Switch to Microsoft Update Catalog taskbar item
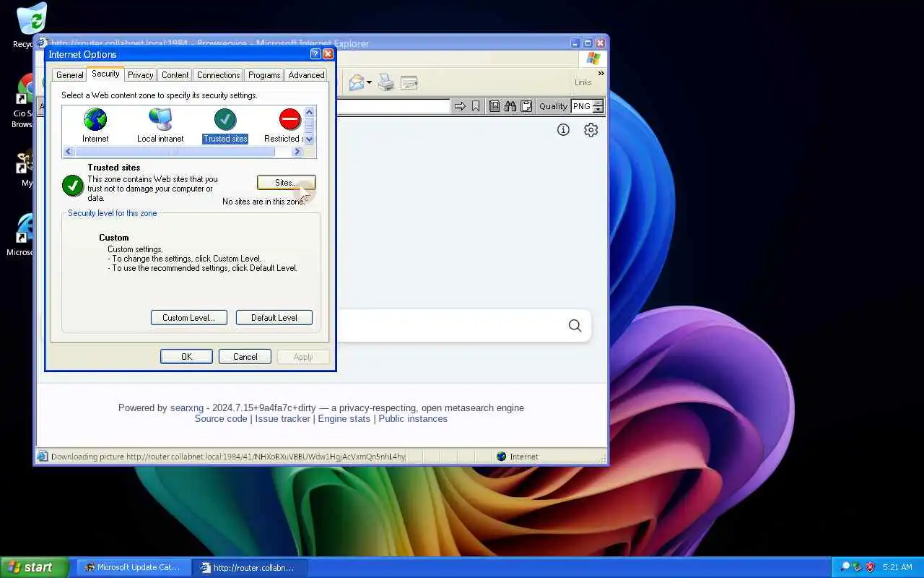924x578 pixels. click(x=132, y=568)
